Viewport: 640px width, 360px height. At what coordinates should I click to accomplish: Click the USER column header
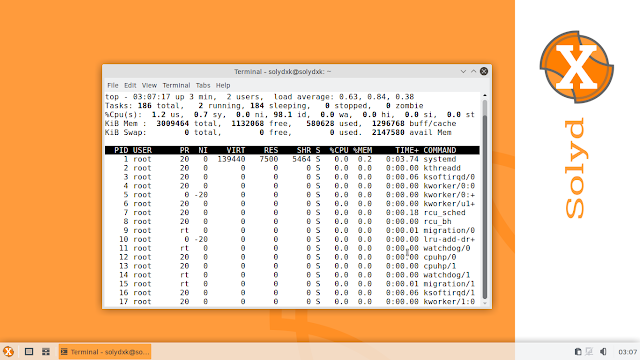coord(142,150)
